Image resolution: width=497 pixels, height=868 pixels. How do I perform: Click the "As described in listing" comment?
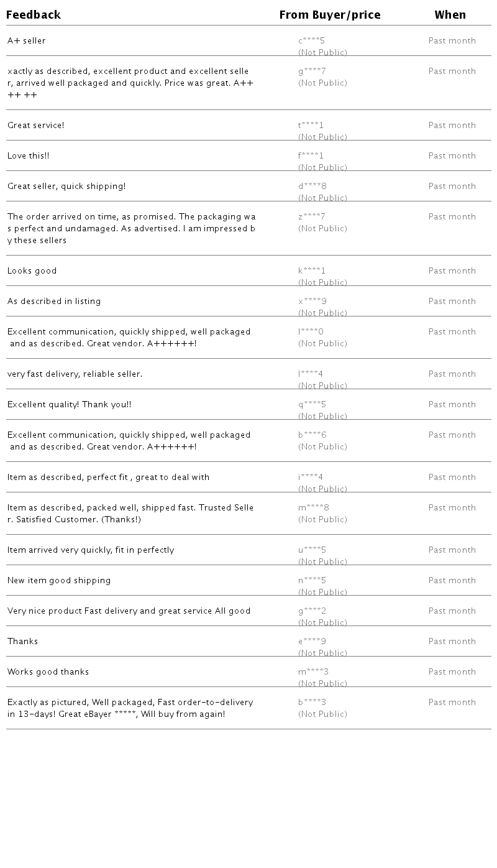(54, 302)
